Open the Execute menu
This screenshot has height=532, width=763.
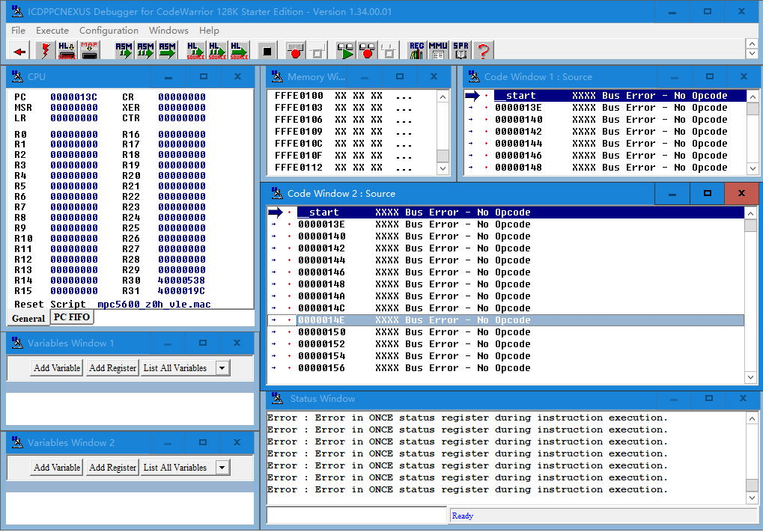pos(52,31)
